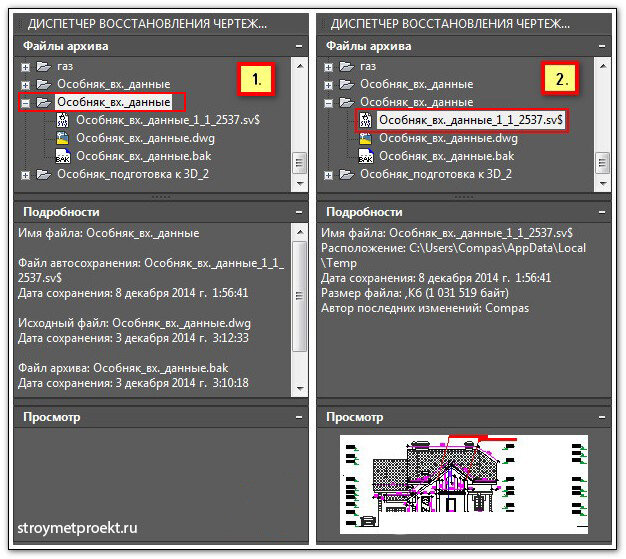Collapse Просмотр section in left panel
Screen dimensions: 626x559
coord(299,417)
